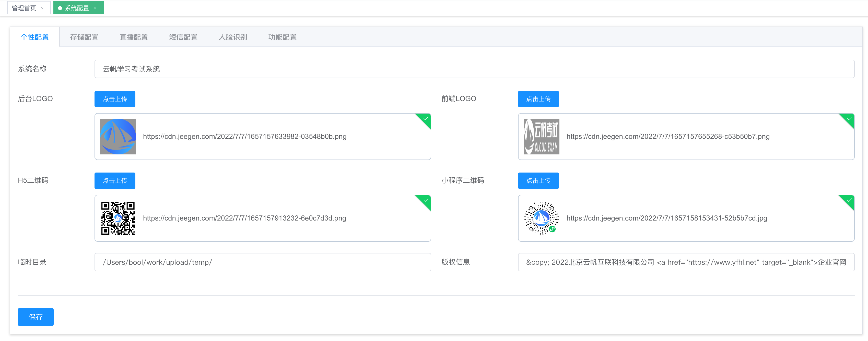
Task: Go to the 短信配置 tab
Action: [183, 37]
